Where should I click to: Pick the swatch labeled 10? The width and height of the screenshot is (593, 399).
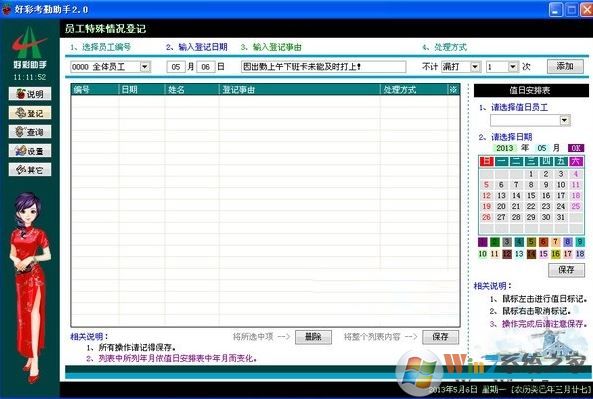pyautogui.click(x=483, y=254)
